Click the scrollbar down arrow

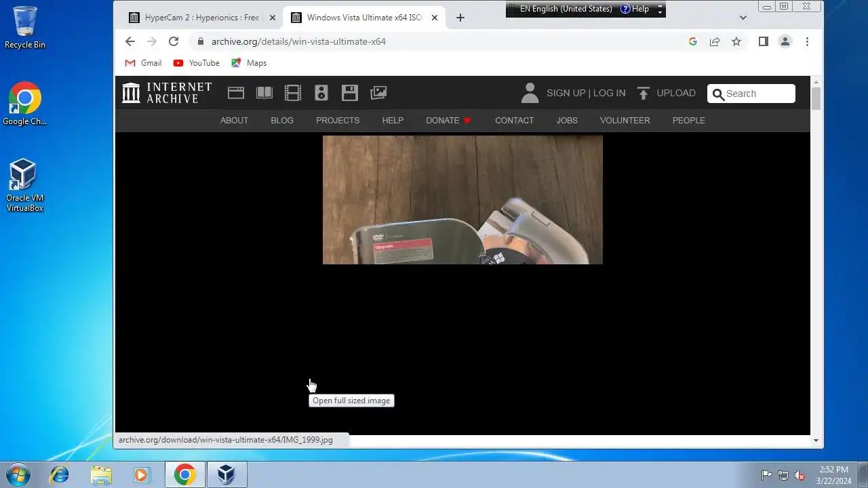(x=816, y=441)
